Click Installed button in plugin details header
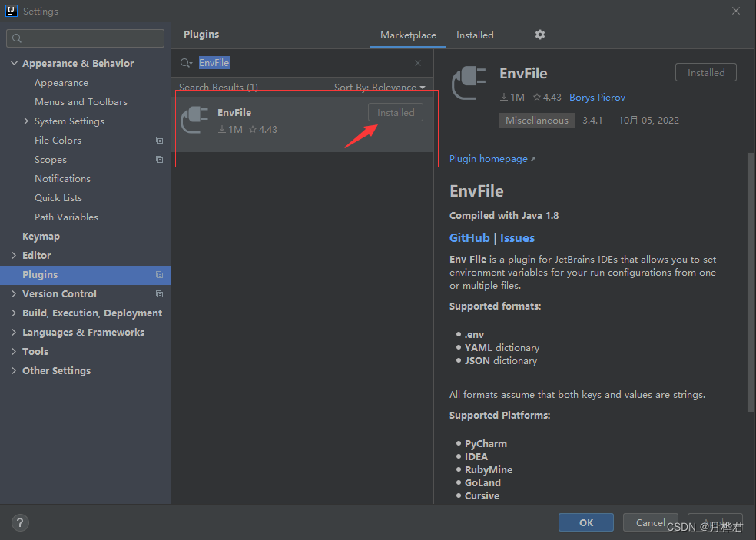Image resolution: width=756 pixels, height=540 pixels. (706, 72)
